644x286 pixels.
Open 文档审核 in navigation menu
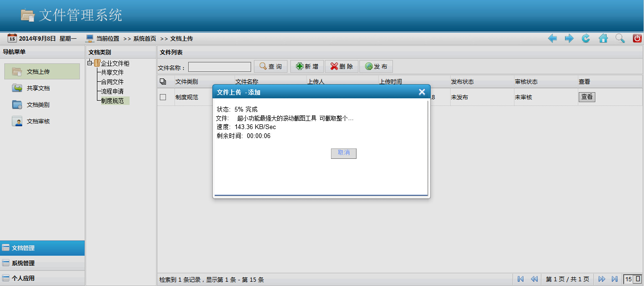click(38, 121)
